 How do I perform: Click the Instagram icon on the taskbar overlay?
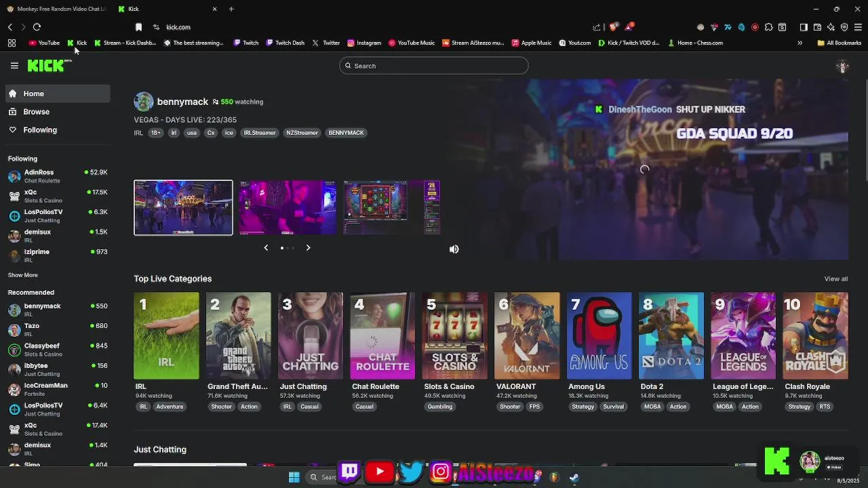tap(441, 471)
